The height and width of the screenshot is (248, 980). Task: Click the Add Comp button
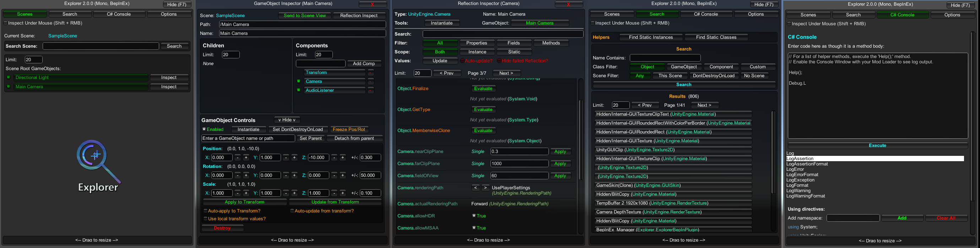coord(364,64)
